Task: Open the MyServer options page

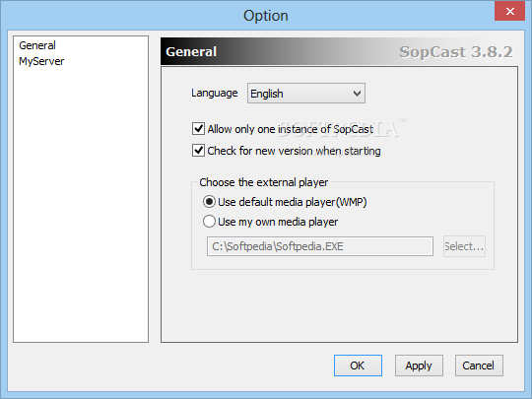Action: (x=41, y=61)
